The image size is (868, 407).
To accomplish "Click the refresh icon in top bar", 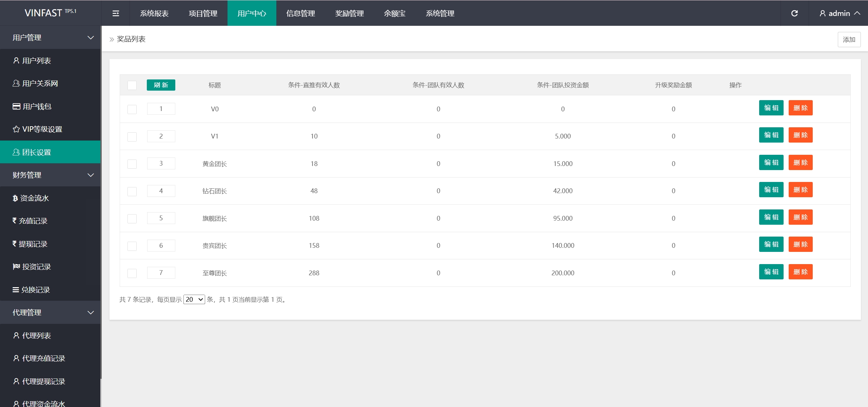I will (x=794, y=13).
